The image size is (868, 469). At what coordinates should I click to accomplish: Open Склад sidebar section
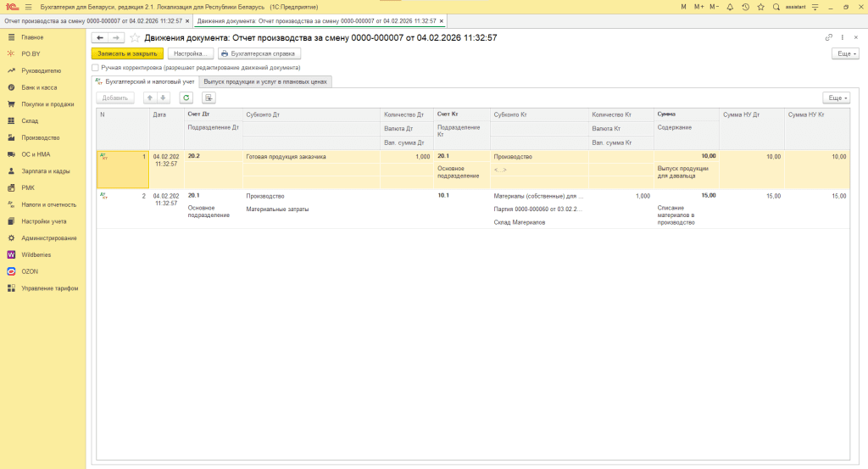click(30, 120)
